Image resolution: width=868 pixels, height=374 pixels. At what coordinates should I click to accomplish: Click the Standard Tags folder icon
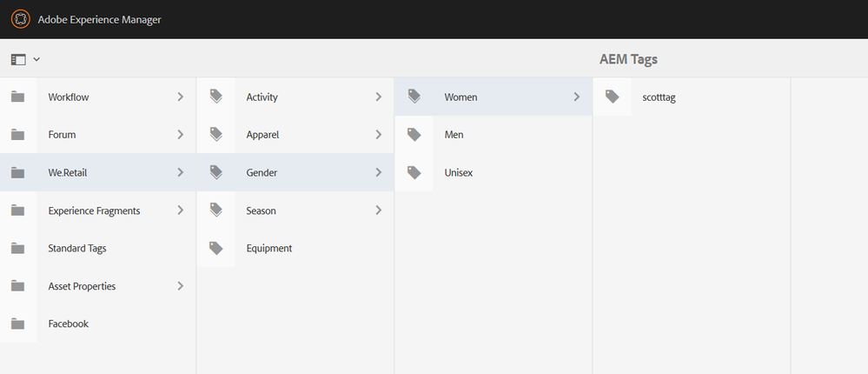coord(18,248)
